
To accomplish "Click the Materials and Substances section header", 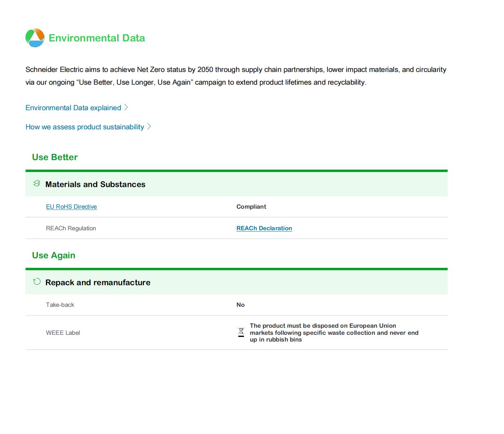I will click(95, 184).
